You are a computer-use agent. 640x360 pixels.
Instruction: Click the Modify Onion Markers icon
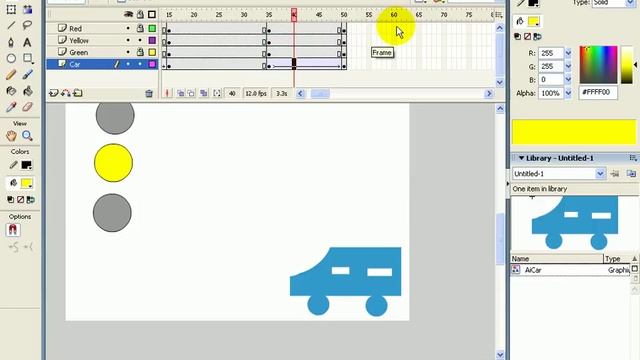217,93
